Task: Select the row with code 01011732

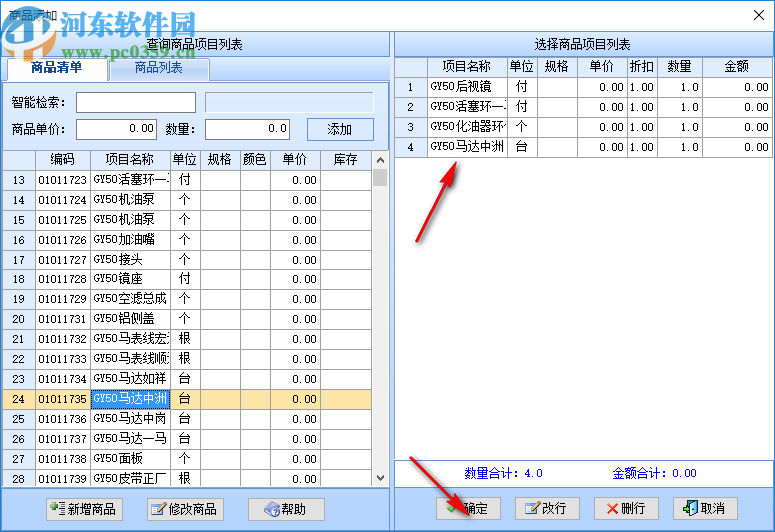Action: tap(187, 339)
